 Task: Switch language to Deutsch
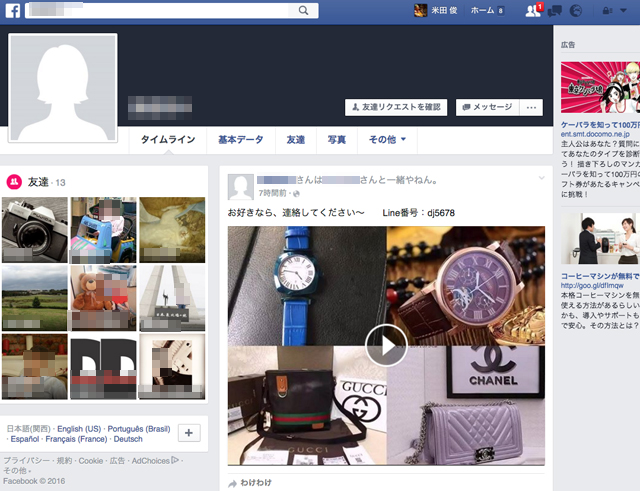128,439
